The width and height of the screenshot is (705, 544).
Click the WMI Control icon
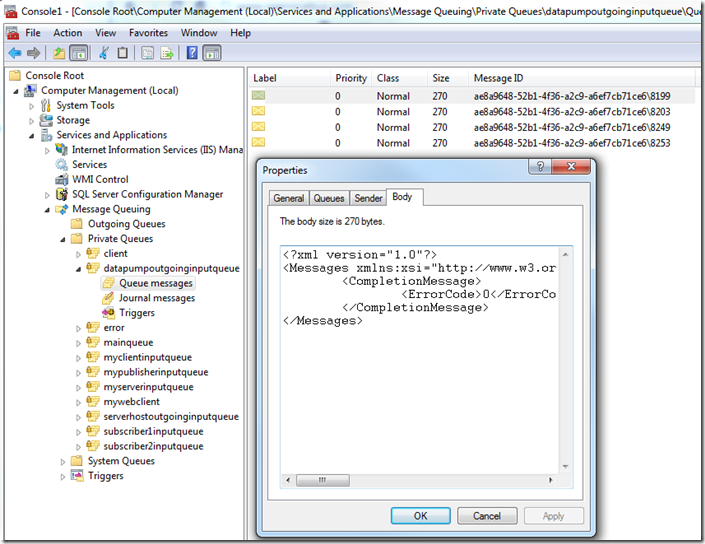point(61,179)
